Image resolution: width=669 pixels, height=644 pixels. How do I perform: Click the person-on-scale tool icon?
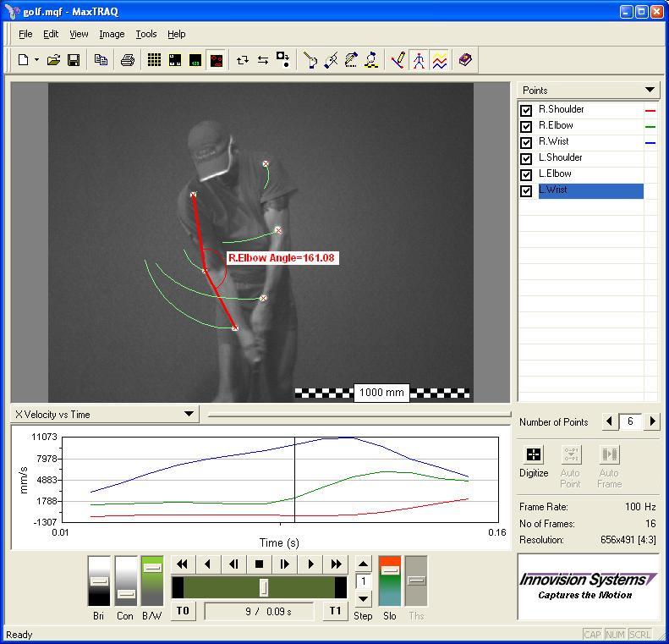[371, 60]
